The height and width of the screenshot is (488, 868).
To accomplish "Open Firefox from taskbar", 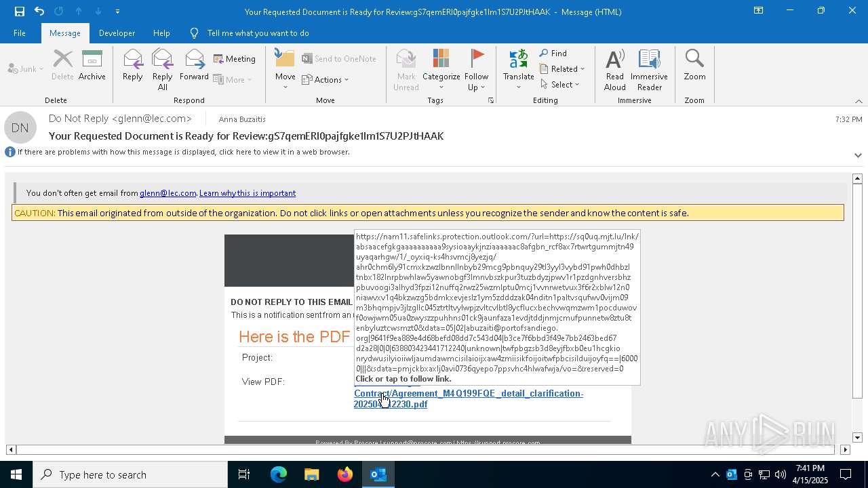I will tap(345, 474).
